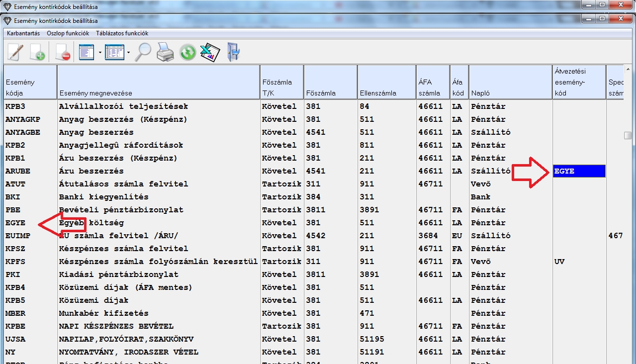Open the table view icon's dropdown arrow
The width and height of the screenshot is (636, 364).
point(128,52)
